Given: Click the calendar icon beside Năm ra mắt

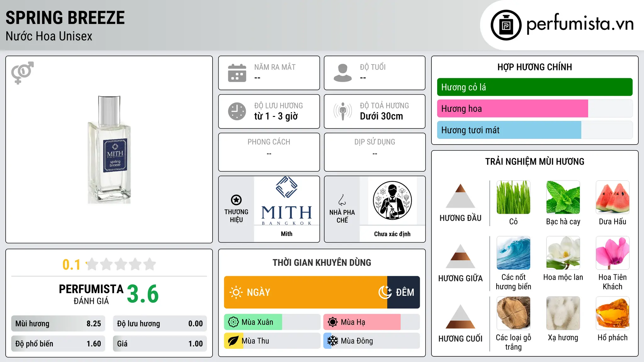Looking at the screenshot, I should click(x=237, y=73).
